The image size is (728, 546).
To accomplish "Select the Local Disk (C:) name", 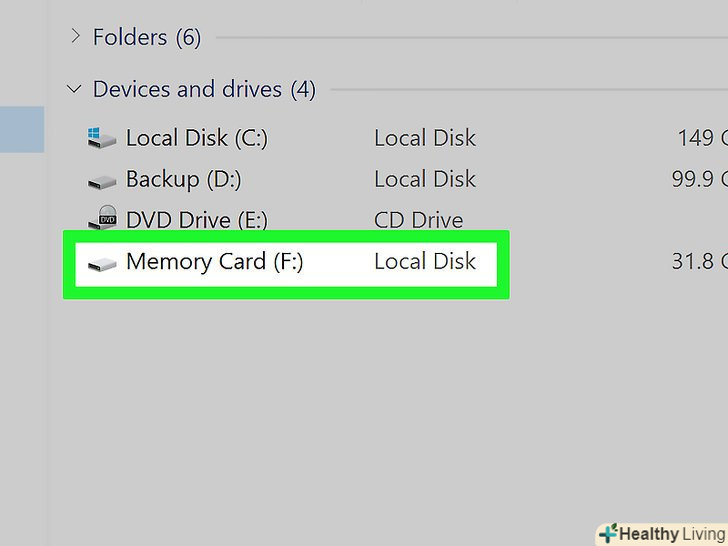I will [x=196, y=138].
